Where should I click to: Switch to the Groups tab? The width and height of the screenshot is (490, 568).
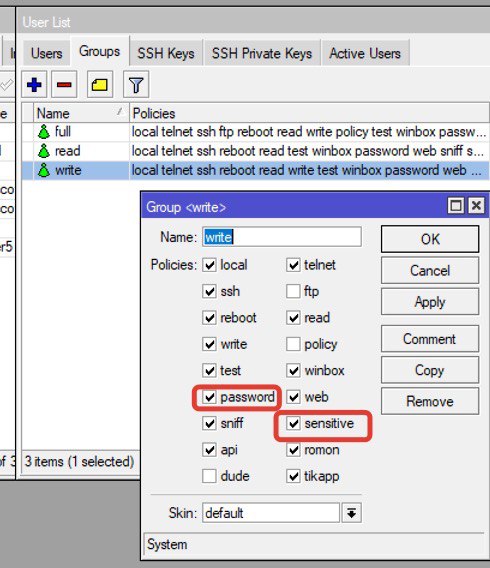[100, 51]
